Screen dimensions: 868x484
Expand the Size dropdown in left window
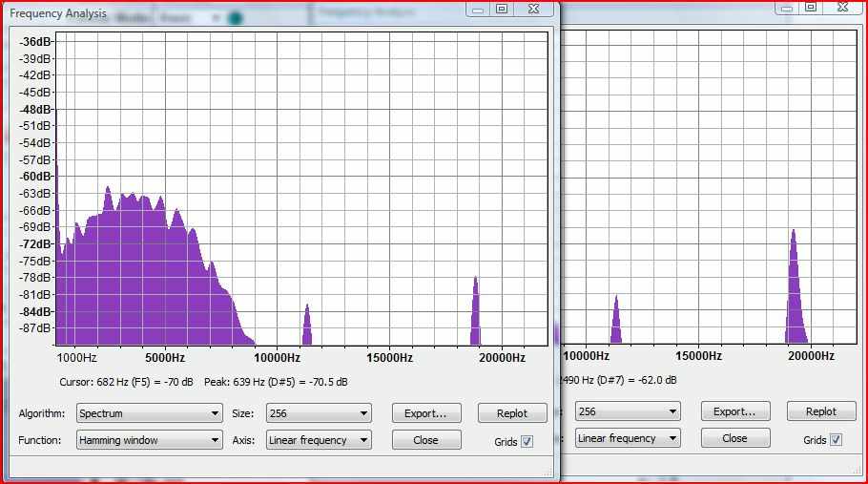coord(319,413)
